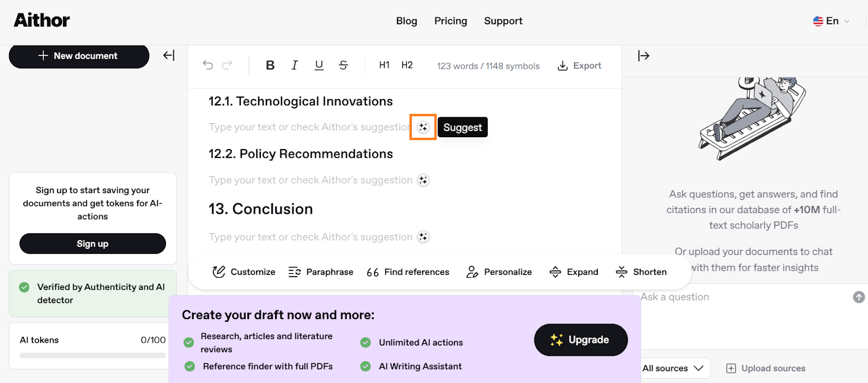Send the question with arrow button
Screen dimensions: 868x383
[x=859, y=297]
